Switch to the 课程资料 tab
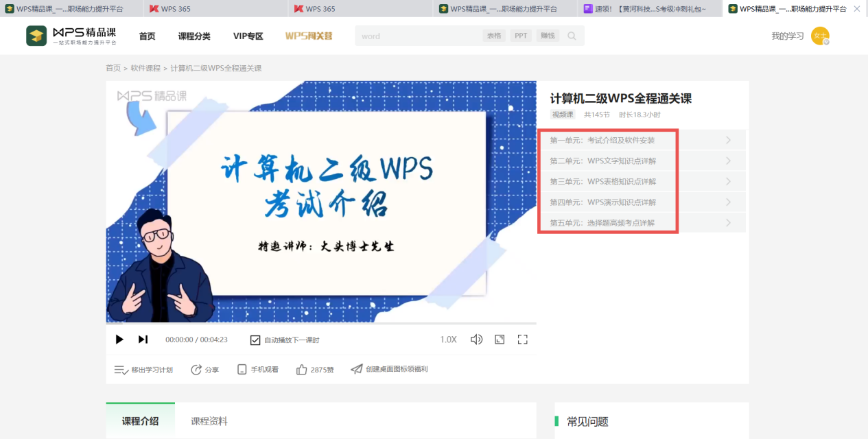The height and width of the screenshot is (439, 868). coord(209,421)
